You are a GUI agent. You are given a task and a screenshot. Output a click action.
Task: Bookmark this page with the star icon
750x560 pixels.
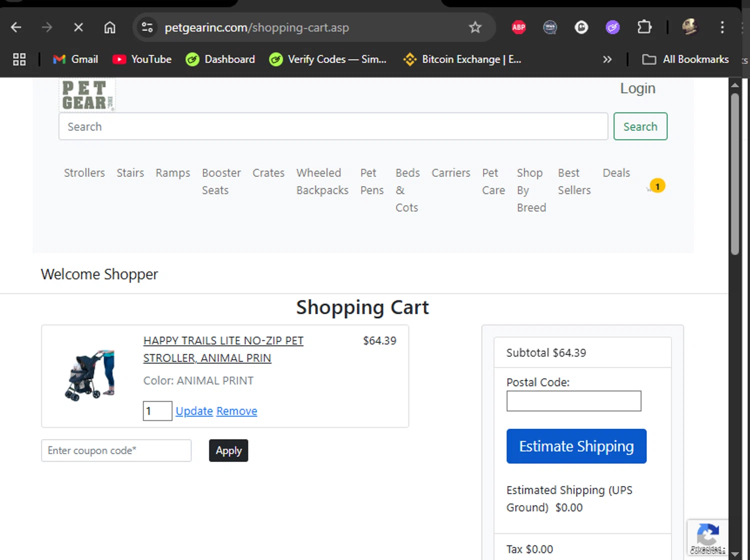(x=475, y=27)
